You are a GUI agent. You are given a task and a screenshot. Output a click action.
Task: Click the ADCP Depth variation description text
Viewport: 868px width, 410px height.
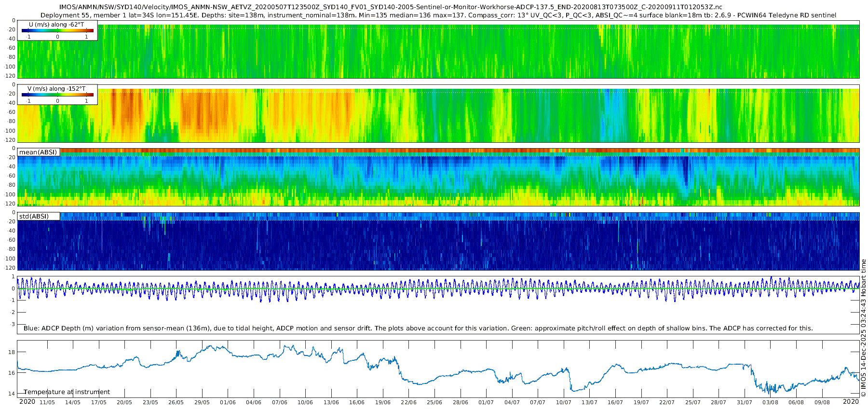(418, 328)
